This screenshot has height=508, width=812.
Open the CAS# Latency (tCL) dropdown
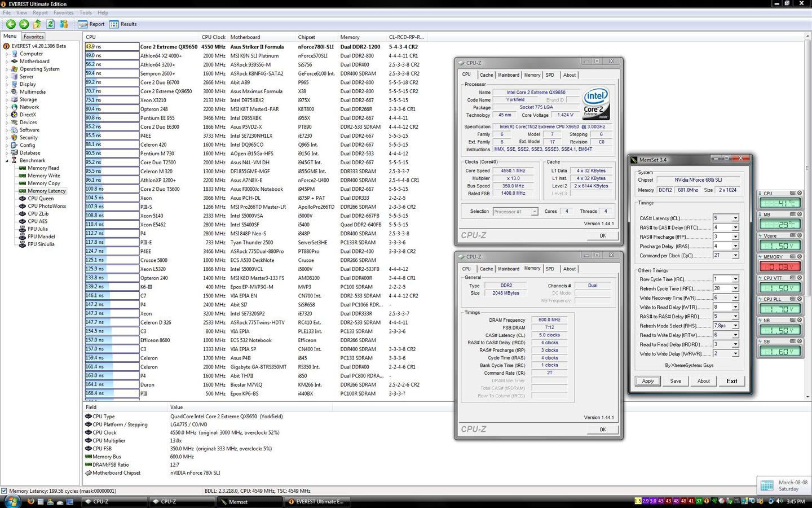(735, 218)
